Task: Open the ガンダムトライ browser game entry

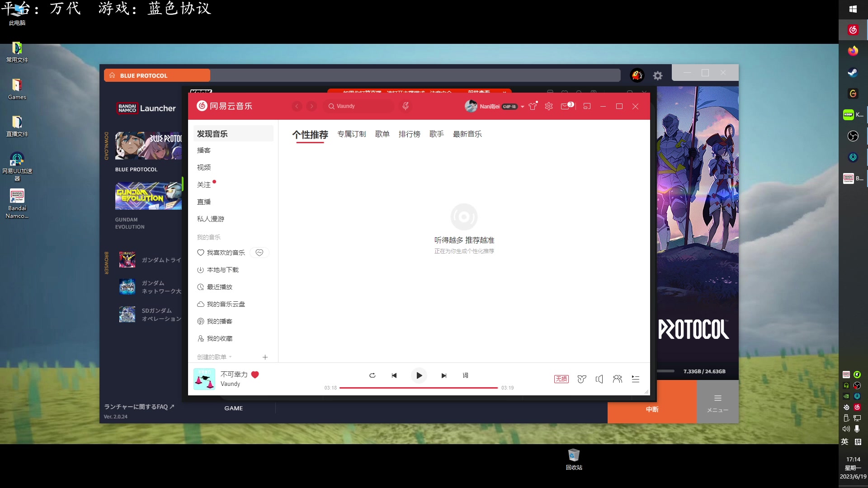Action: point(150,260)
